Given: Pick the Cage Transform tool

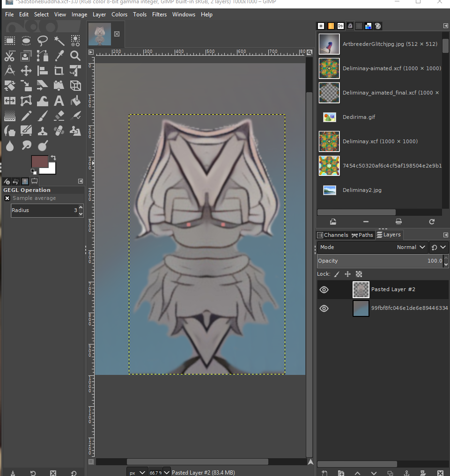Looking at the screenshot, I should (26, 101).
